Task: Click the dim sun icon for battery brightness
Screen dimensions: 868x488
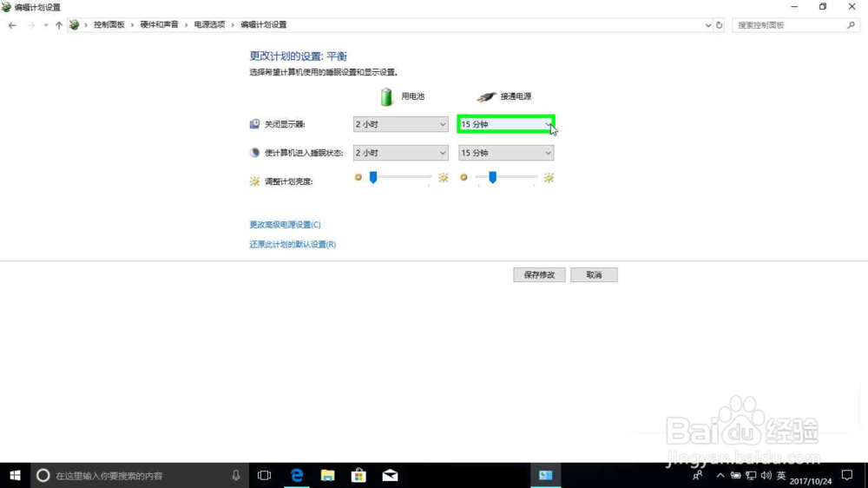Action: click(x=358, y=177)
